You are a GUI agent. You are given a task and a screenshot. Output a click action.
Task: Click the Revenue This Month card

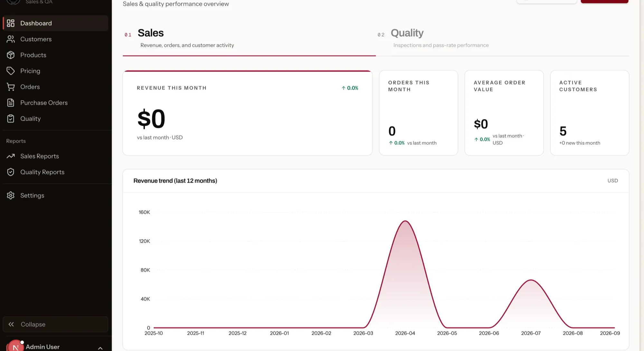coord(248,113)
